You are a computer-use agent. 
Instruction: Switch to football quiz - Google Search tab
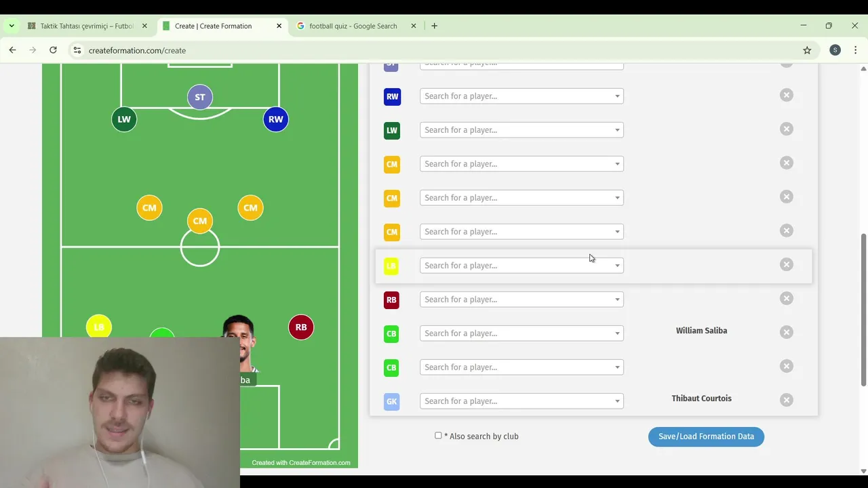point(357,26)
